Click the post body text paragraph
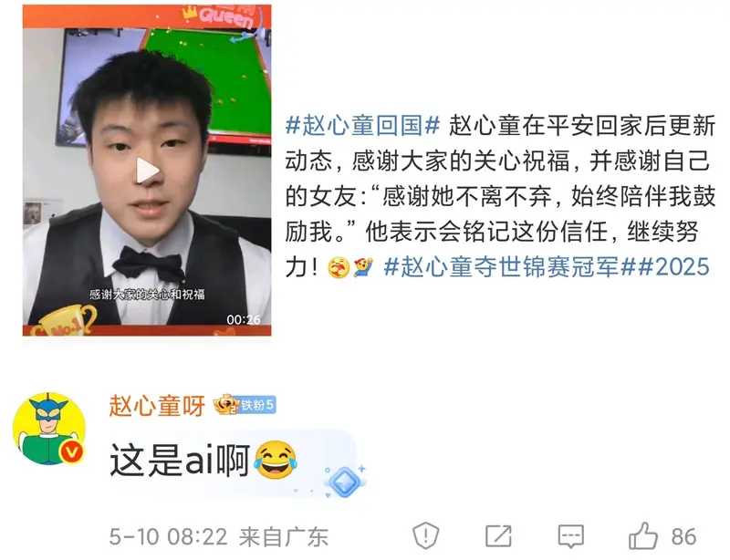The height and width of the screenshot is (560, 730). tap(500, 196)
